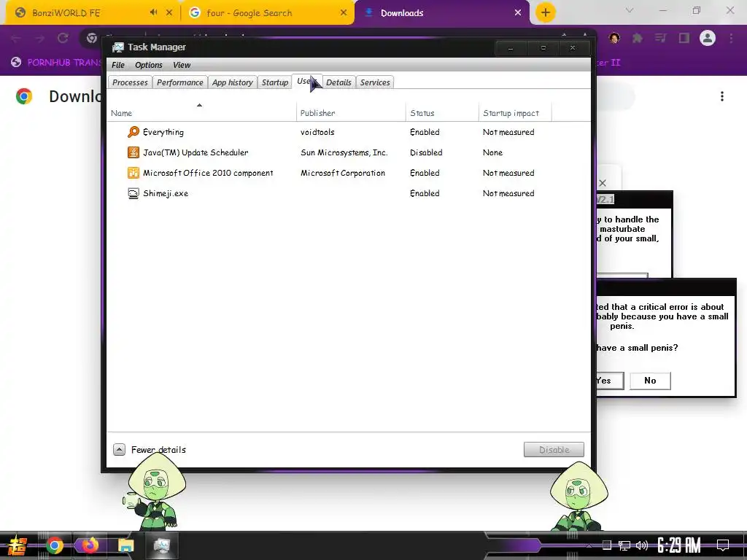Click the Java Update Scheduler icon
Viewport: 747px width, 560px height.
[133, 152]
